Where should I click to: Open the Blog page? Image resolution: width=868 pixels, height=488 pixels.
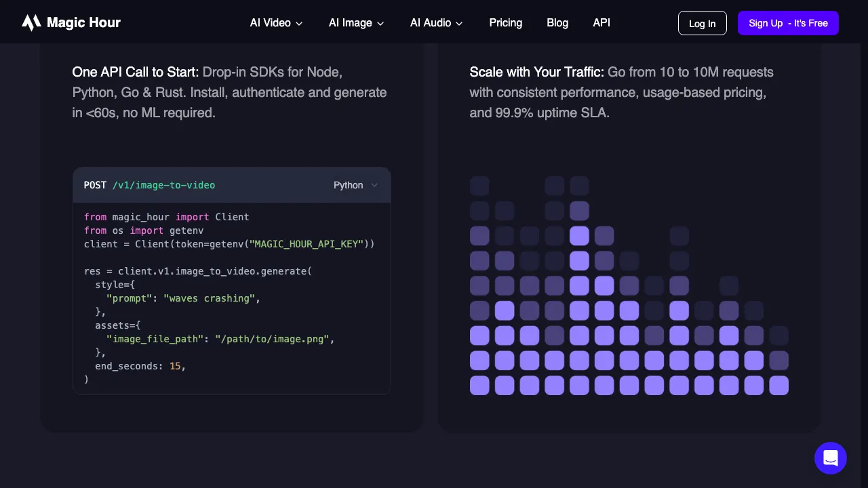(557, 23)
